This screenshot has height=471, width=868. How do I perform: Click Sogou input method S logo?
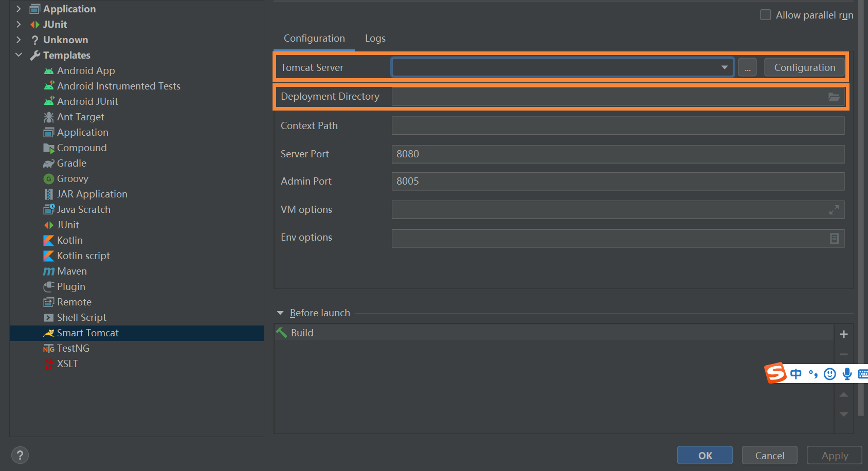[775, 373]
